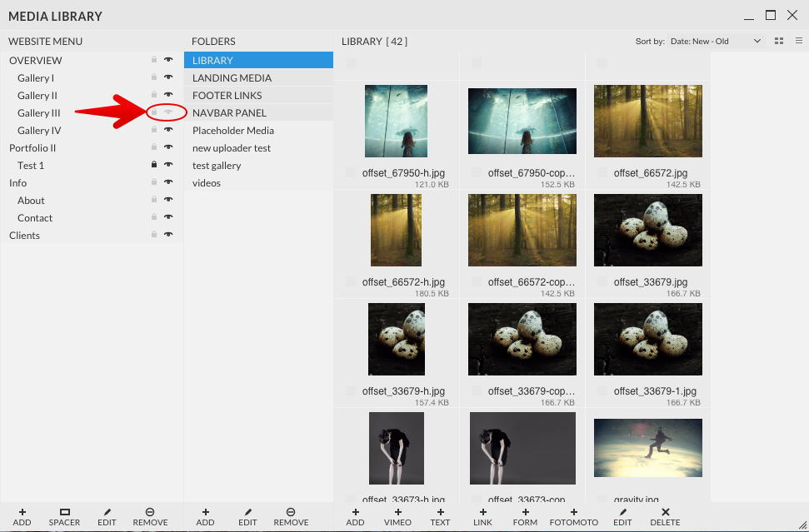Delete the selected library media
The width and height of the screenshot is (809, 532).
[665, 517]
